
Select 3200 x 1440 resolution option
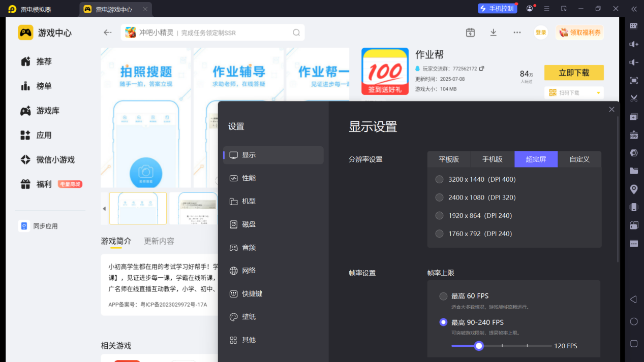pos(440,179)
